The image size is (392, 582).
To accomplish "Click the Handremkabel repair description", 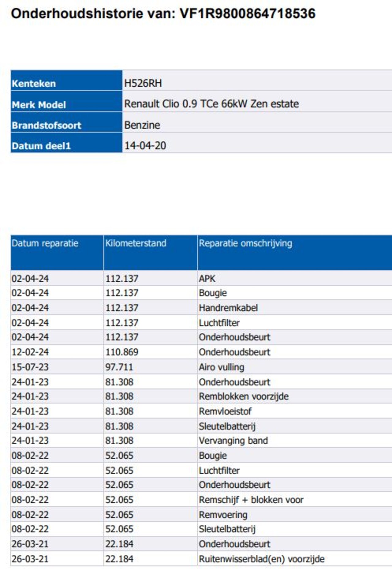I will [228, 308].
